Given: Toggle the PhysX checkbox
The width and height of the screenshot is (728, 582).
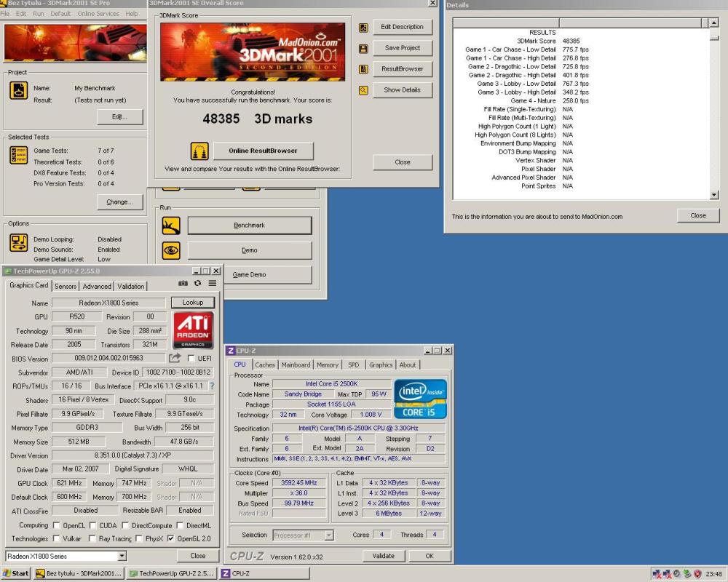Looking at the screenshot, I should [x=139, y=538].
